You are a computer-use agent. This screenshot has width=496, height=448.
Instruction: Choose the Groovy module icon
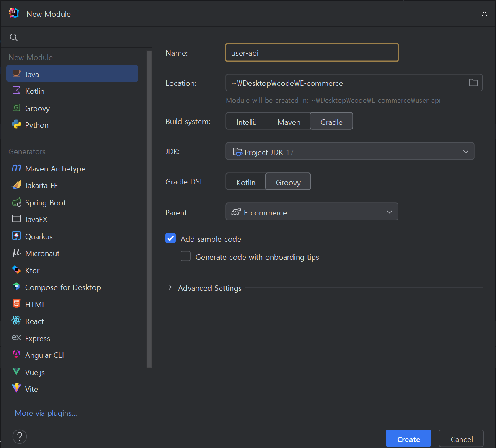pos(16,108)
